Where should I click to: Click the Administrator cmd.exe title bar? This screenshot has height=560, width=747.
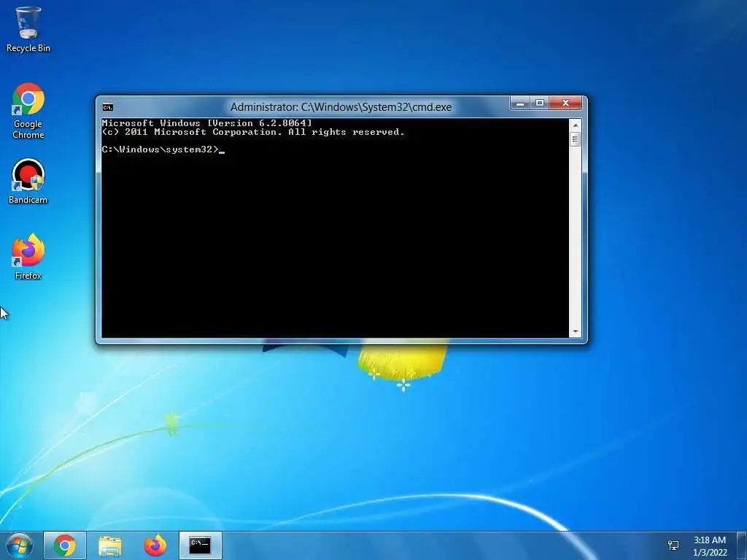tap(341, 107)
